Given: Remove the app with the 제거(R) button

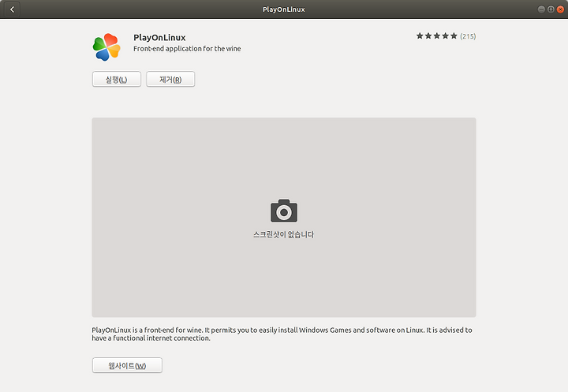Looking at the screenshot, I should click(170, 79).
